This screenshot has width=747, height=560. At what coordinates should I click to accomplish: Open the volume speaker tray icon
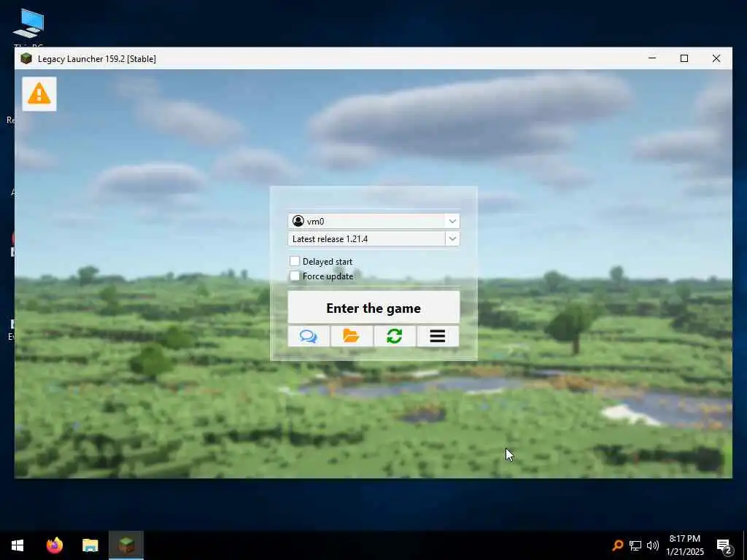653,545
